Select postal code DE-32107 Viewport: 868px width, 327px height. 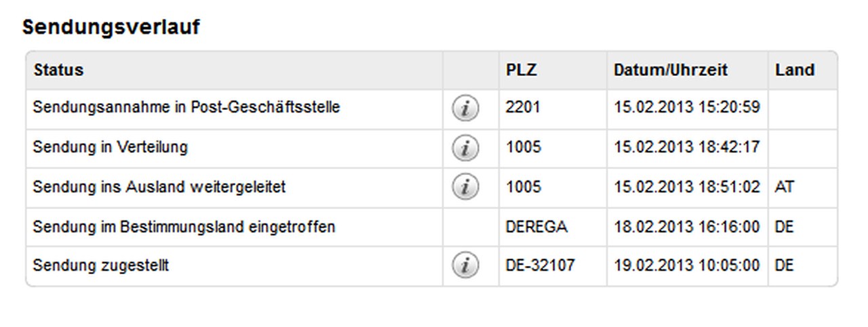(x=540, y=265)
